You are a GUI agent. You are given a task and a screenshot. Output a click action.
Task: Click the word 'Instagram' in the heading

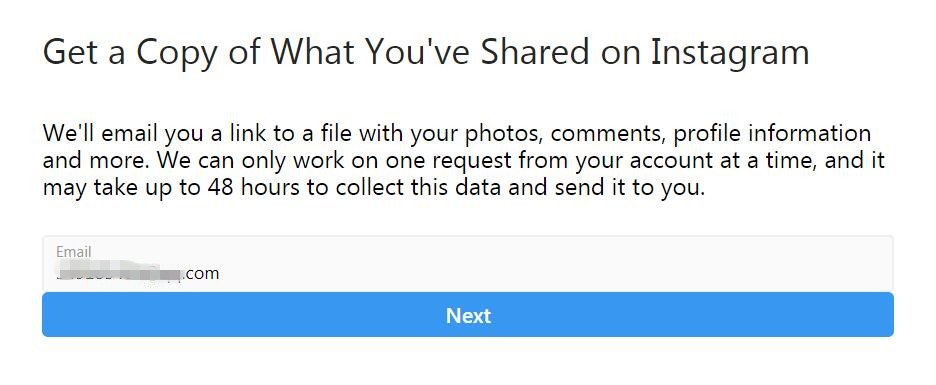(x=729, y=53)
